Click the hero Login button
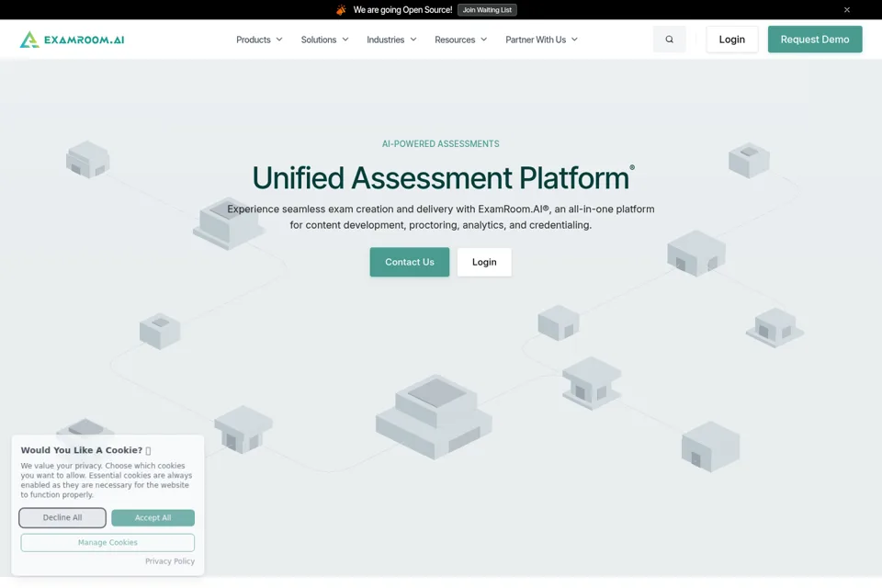Viewport: 882px width, 588px height. (x=484, y=262)
